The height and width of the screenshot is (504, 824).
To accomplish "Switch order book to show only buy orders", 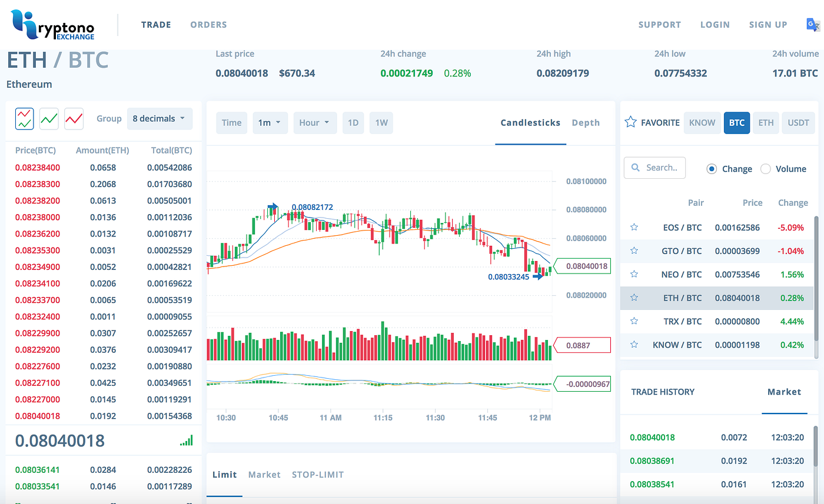I will coord(49,118).
